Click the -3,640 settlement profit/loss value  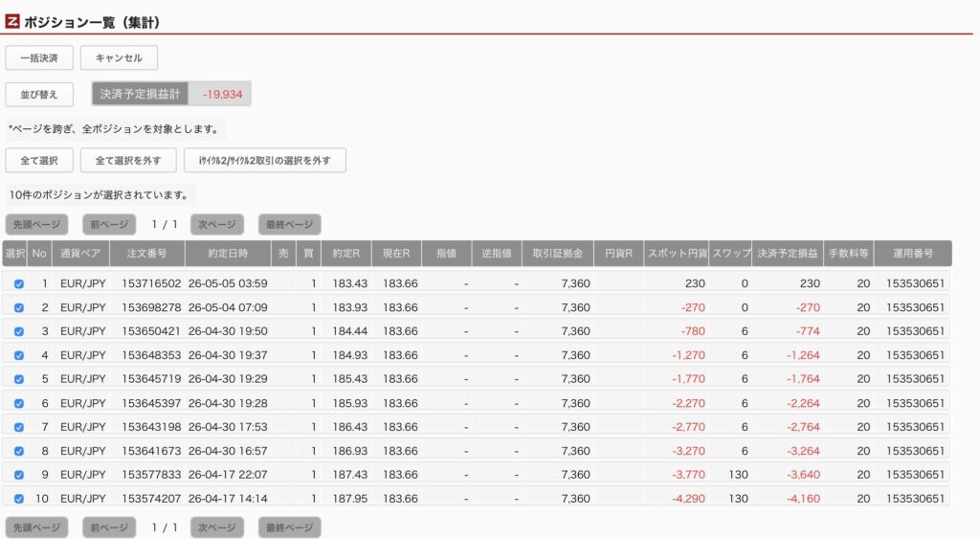803,475
